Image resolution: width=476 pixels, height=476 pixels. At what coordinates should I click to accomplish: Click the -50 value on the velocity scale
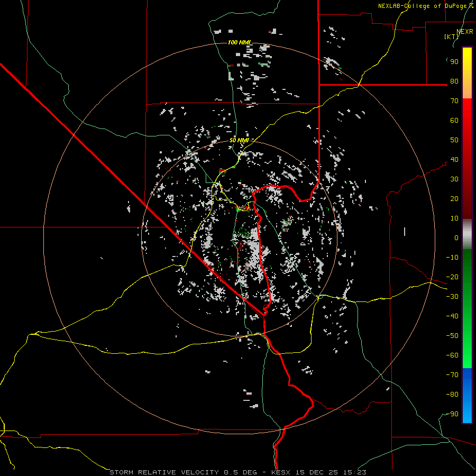(452, 336)
